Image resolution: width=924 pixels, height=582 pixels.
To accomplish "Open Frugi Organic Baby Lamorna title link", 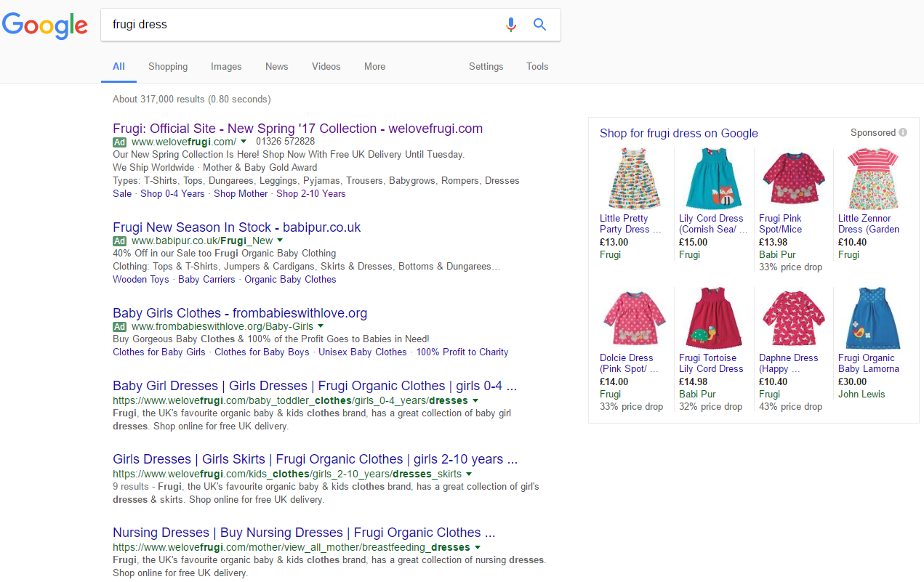I will (869, 363).
